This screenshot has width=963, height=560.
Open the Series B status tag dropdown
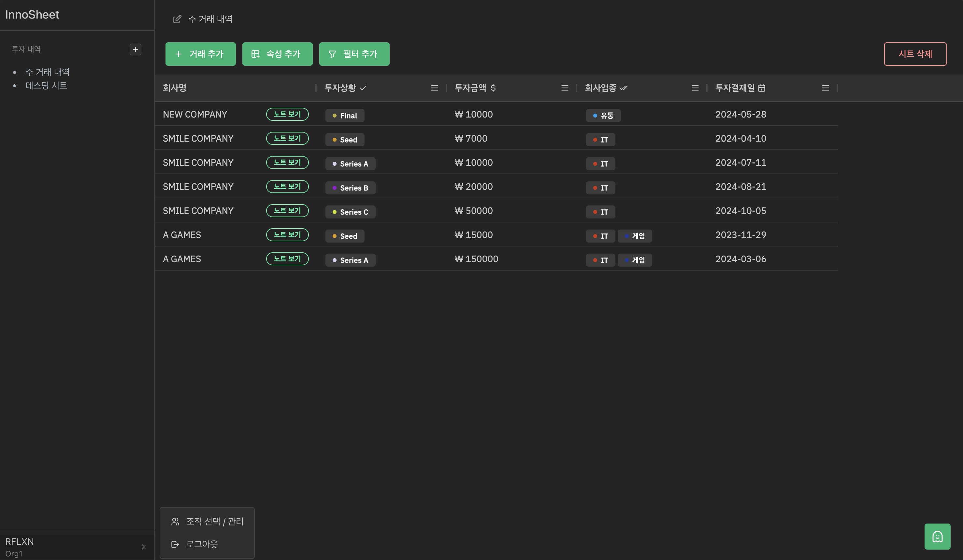(350, 188)
